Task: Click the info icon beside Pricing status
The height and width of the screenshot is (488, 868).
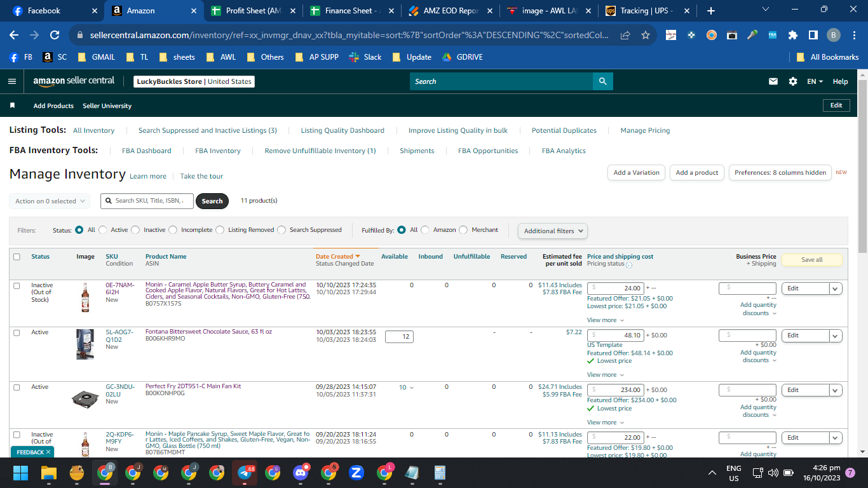Action: (x=629, y=265)
